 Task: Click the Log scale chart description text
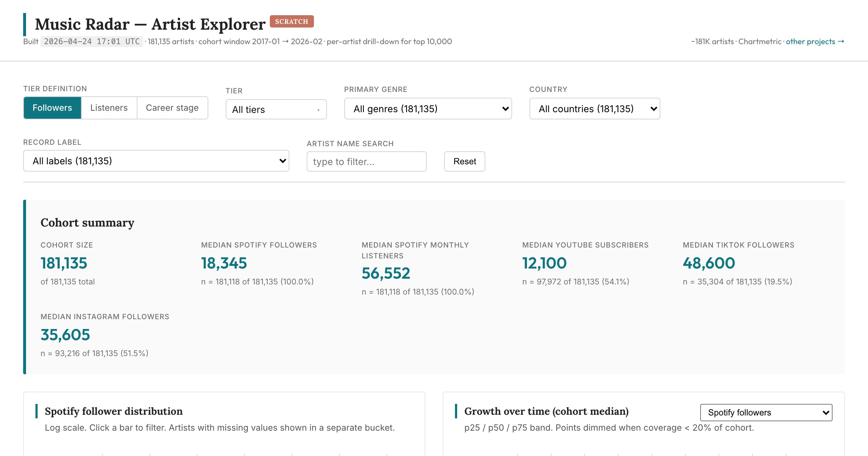click(x=220, y=428)
